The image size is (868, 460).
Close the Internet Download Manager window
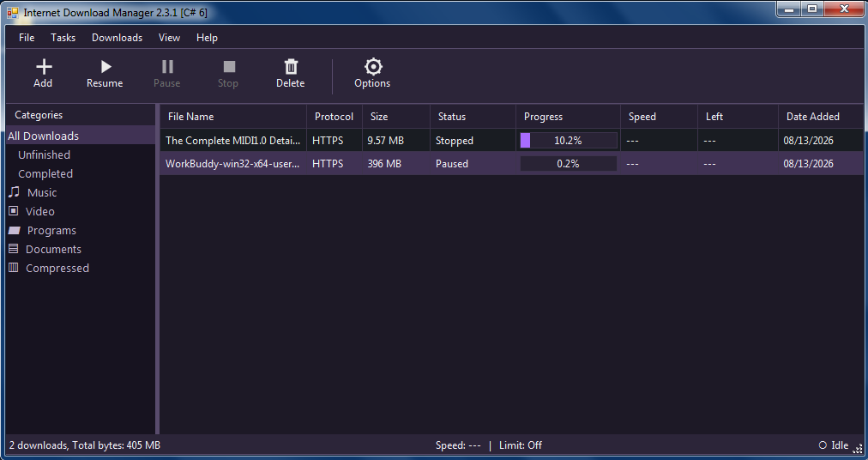tap(844, 9)
